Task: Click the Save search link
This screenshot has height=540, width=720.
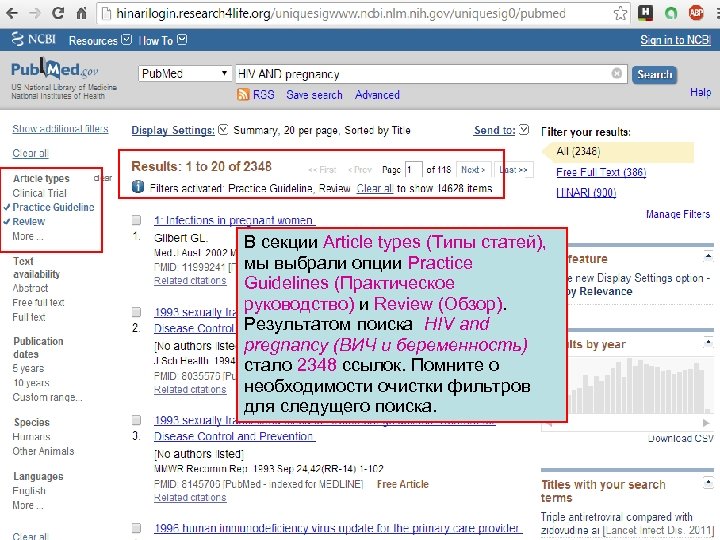Action: click(314, 95)
